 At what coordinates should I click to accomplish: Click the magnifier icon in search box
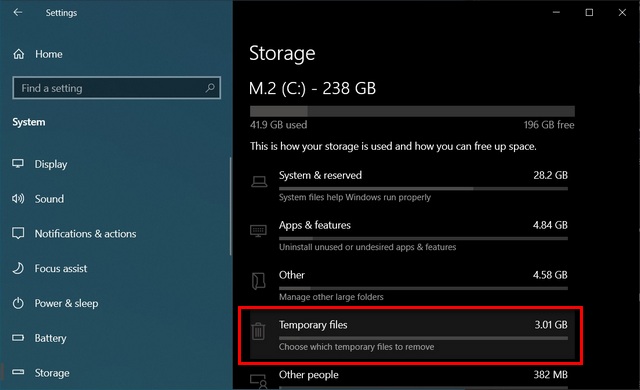point(210,88)
